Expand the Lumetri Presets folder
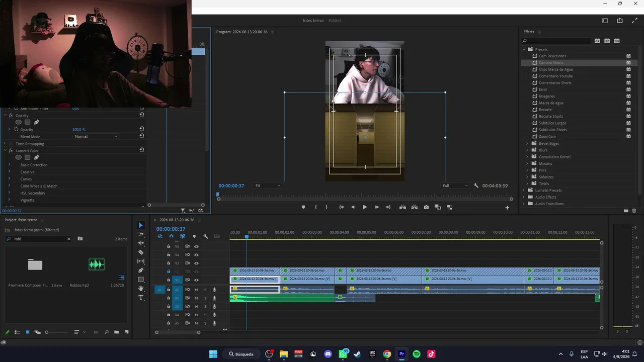Screen dimensions: 644x362 (x=524, y=190)
